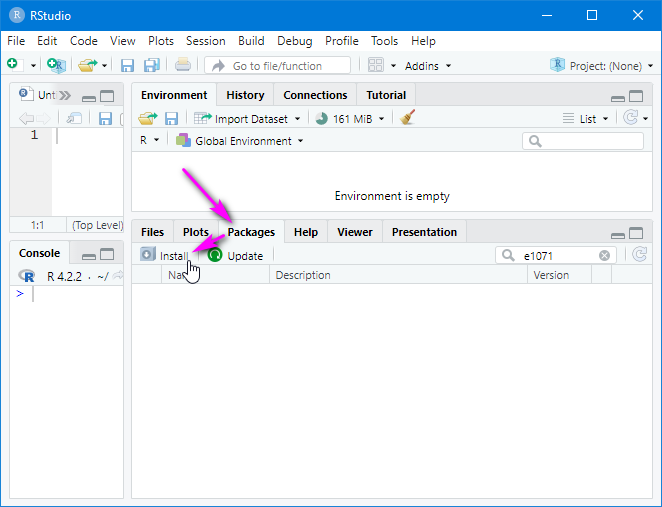This screenshot has width=662, height=507.
Task: Load workspace folder icon in Environment
Action: (148, 118)
